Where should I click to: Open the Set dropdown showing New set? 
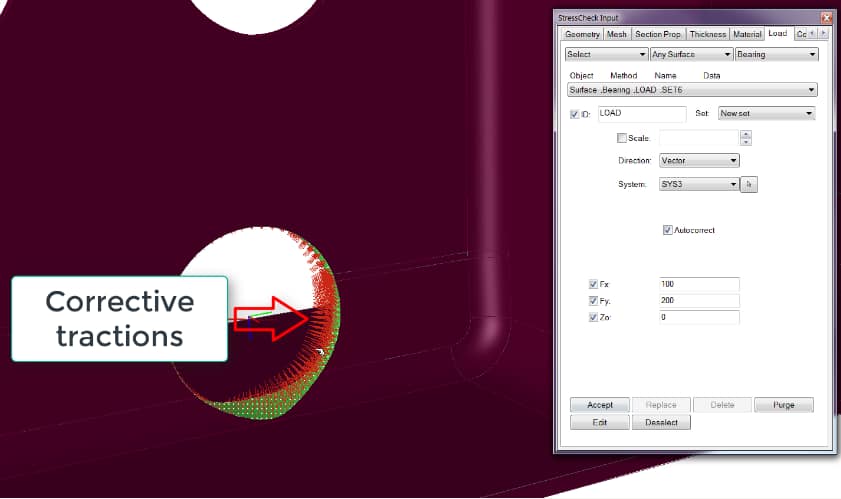pos(767,114)
